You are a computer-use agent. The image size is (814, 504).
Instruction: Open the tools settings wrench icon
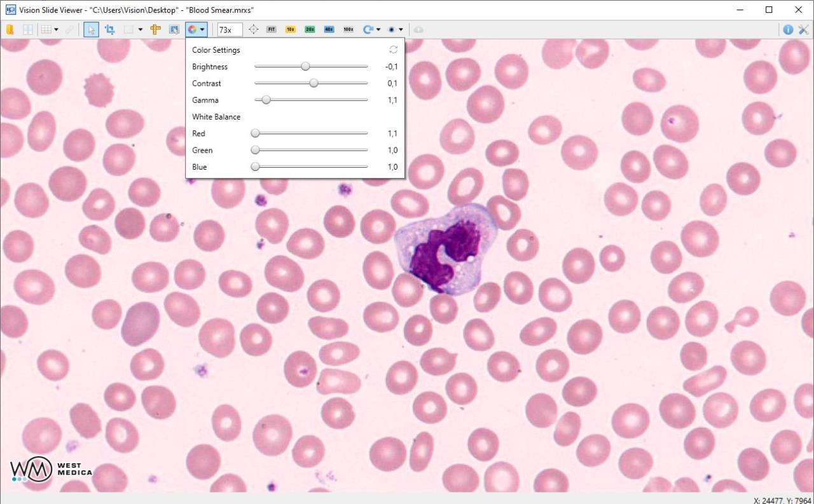pos(804,29)
